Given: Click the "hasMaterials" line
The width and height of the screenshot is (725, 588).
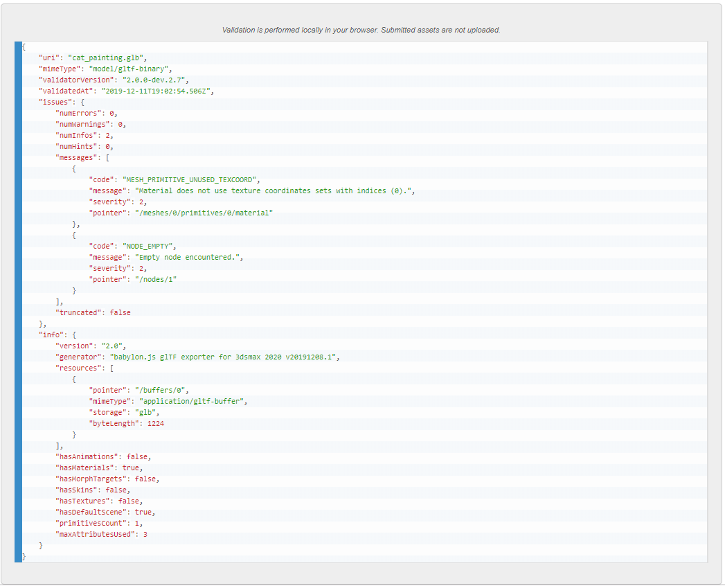Looking at the screenshot, I should coord(100,469).
